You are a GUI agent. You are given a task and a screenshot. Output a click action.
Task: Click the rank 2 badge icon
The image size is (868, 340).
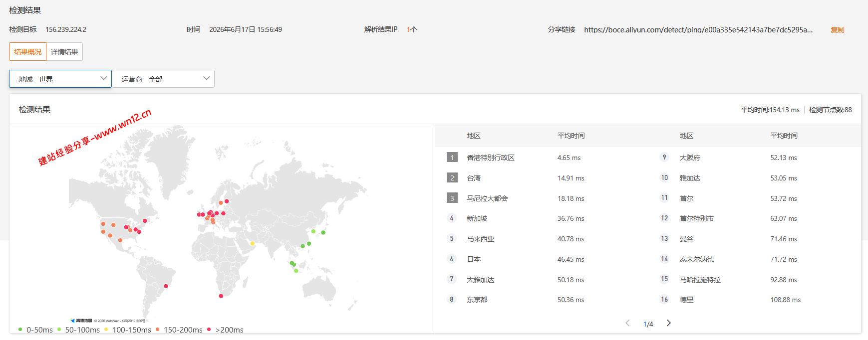452,178
